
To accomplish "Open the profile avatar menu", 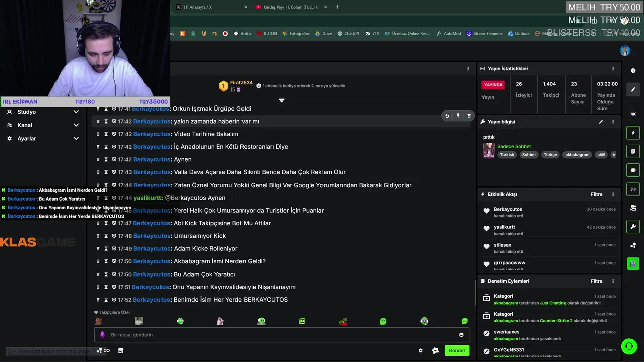I will point(625,51).
